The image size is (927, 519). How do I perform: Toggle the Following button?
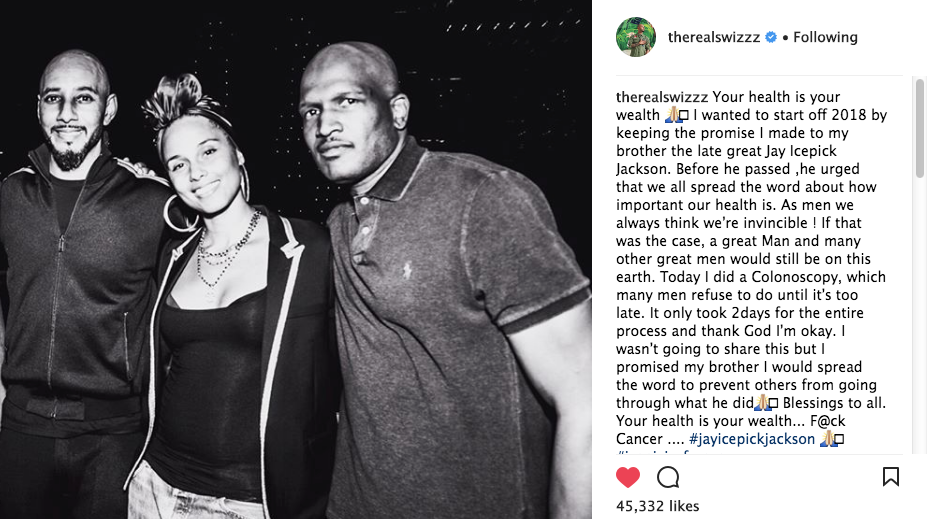pos(825,37)
